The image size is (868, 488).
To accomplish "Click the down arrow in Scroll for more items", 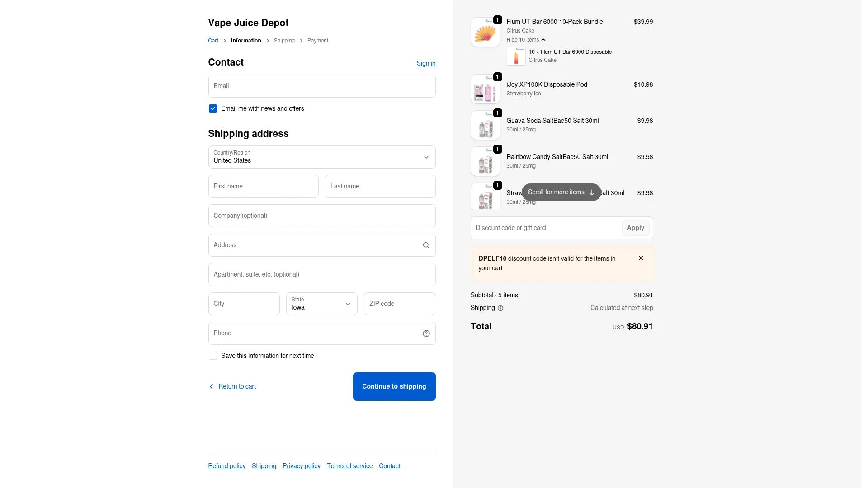I will click(x=591, y=192).
